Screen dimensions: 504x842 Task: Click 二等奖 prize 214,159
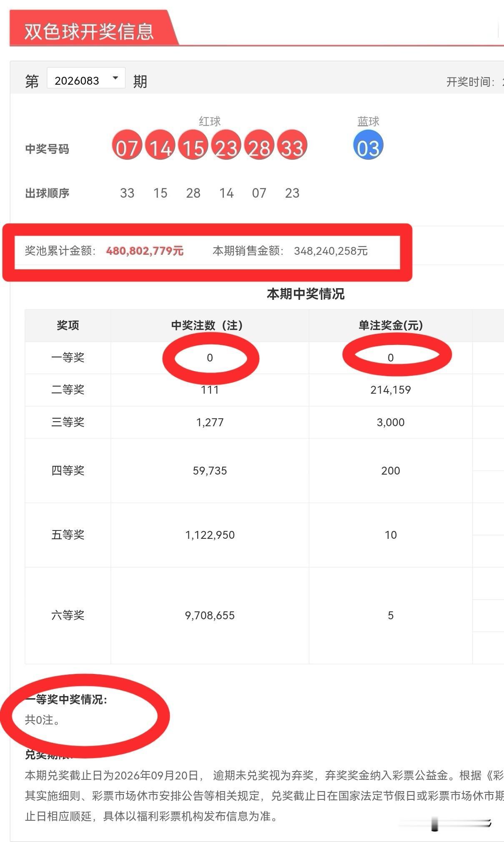[391, 390]
